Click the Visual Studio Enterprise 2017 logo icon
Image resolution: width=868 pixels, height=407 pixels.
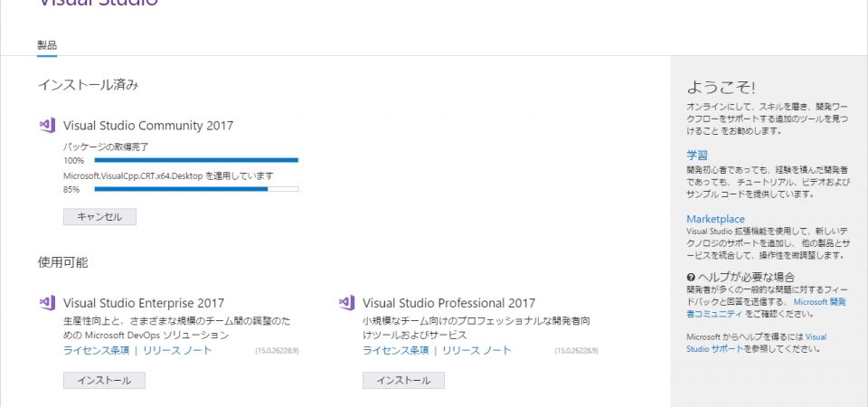pyautogui.click(x=48, y=303)
